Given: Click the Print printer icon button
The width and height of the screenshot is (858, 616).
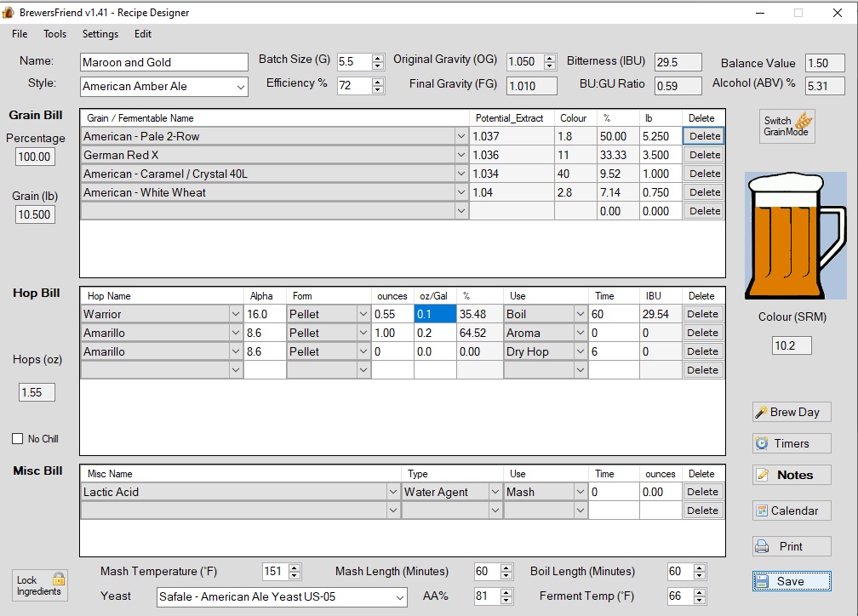Looking at the screenshot, I should (x=791, y=546).
